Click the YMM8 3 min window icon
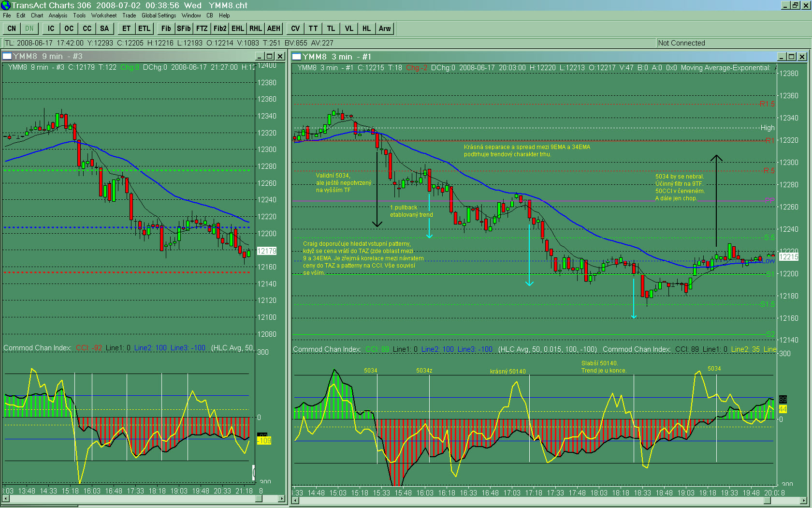Screen dimensions: 812x508 coord(297,57)
